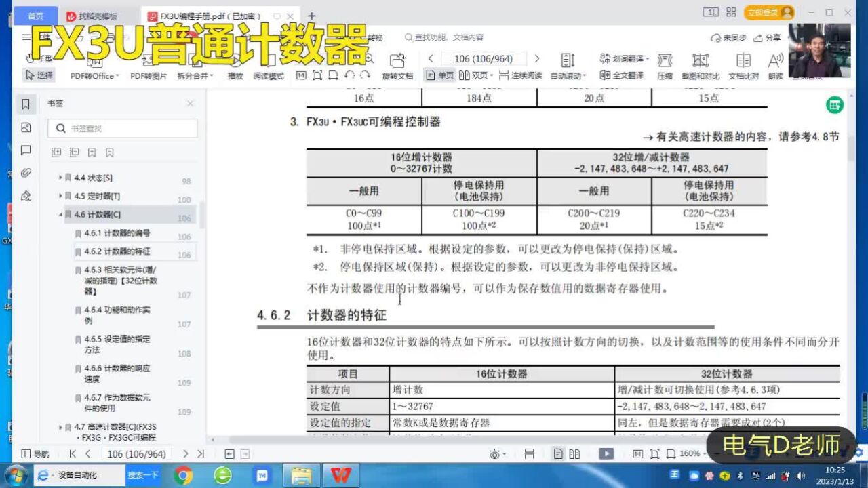Open the attachments paperclip icon in sidebar
Viewport: 868px width, 488px height.
tap(26, 173)
